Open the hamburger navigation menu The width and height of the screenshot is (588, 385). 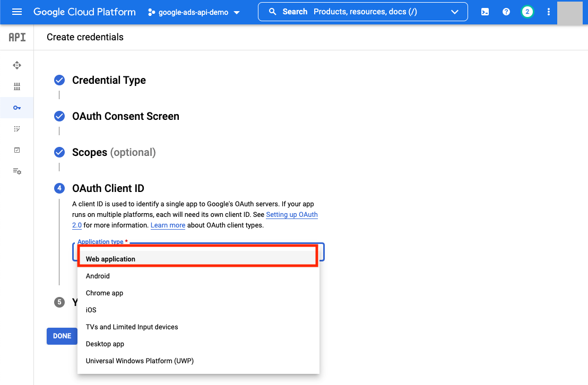(17, 12)
